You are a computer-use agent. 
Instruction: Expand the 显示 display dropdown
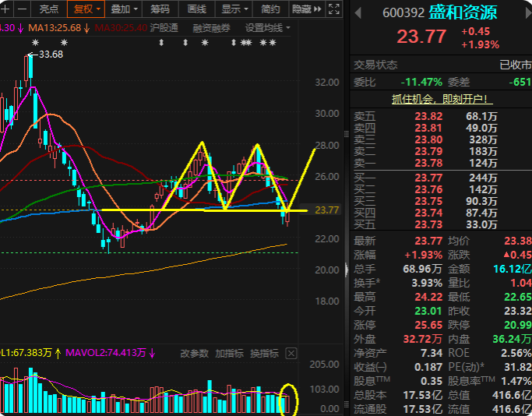click(234, 9)
